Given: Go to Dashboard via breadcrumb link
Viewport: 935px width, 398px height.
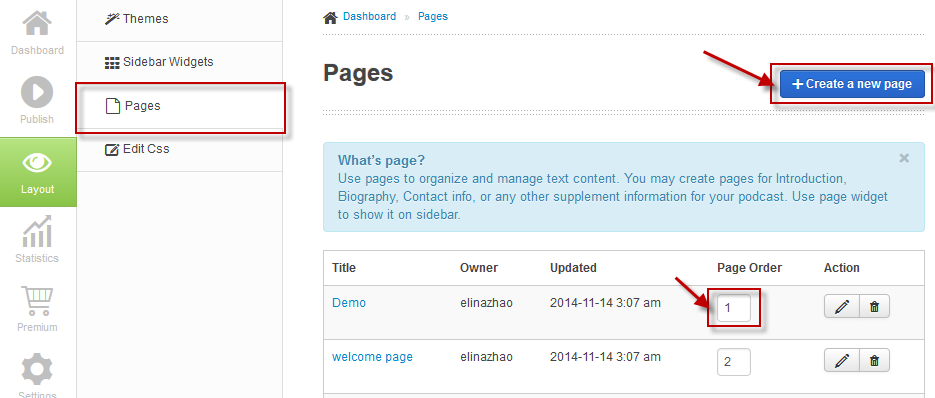Looking at the screenshot, I should (369, 17).
